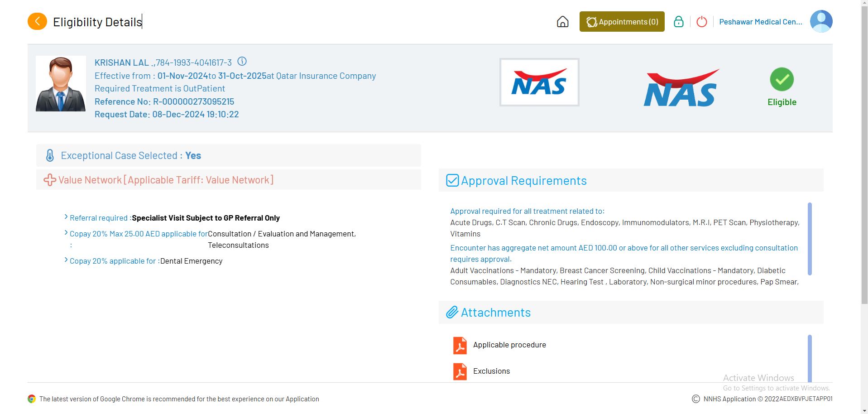This screenshot has height=414, width=868.
Task: Open the Applicable procedure PDF icon
Action: pyautogui.click(x=460, y=345)
